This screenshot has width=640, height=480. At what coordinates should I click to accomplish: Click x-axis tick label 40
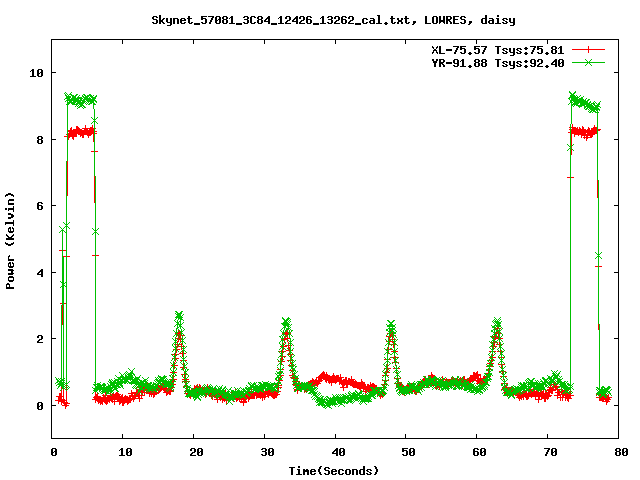click(338, 452)
